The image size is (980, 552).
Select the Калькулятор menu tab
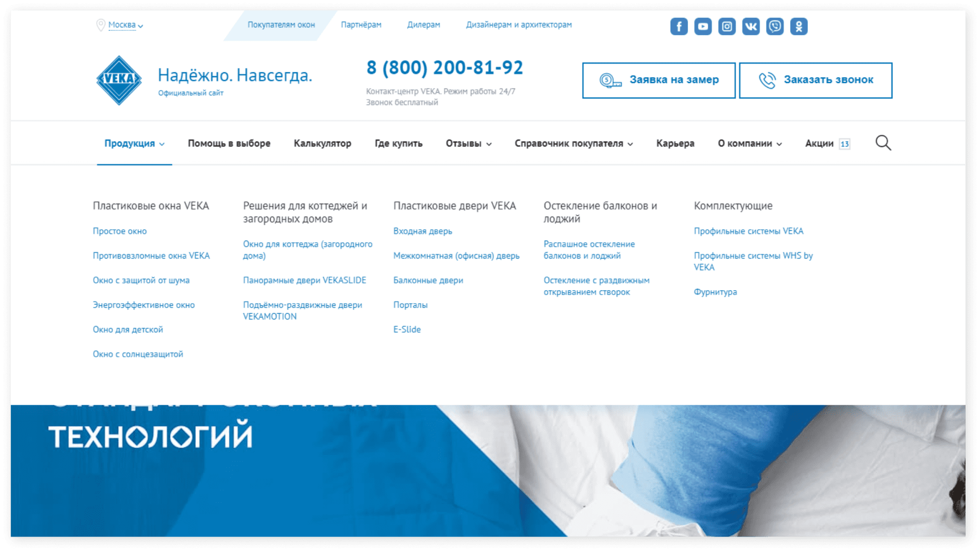coord(322,143)
